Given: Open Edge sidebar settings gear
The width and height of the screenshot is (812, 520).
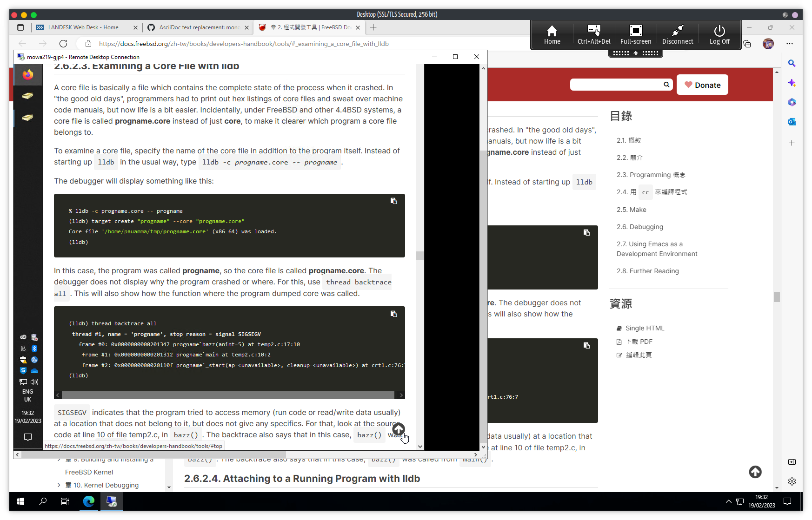Looking at the screenshot, I should pyautogui.click(x=792, y=481).
